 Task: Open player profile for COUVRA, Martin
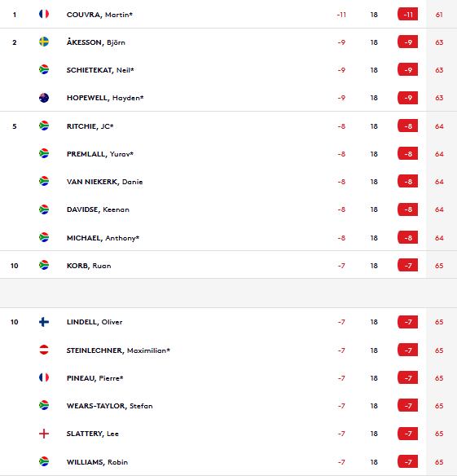[x=99, y=15]
